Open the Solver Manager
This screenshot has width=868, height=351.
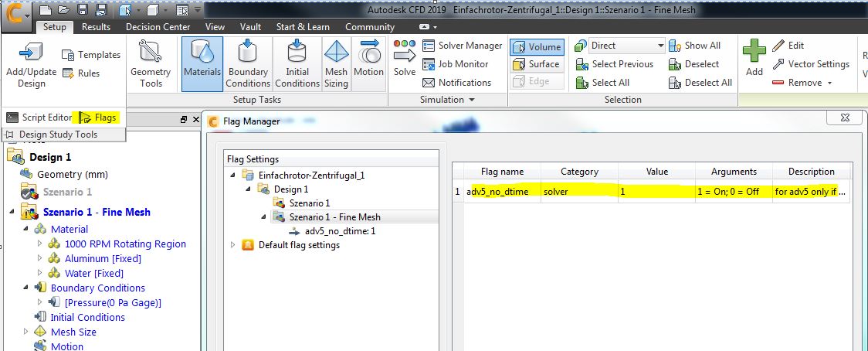click(x=463, y=46)
